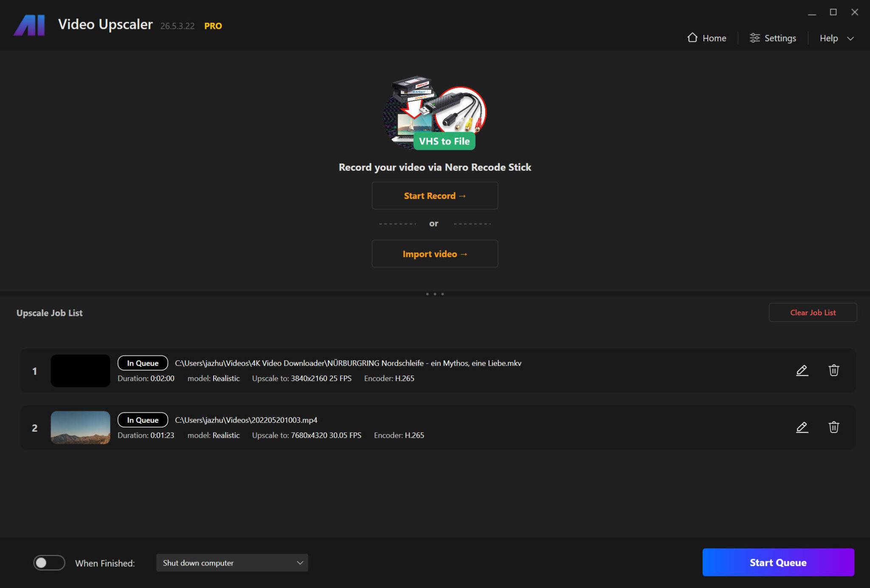Click the Home house icon

pyautogui.click(x=692, y=38)
